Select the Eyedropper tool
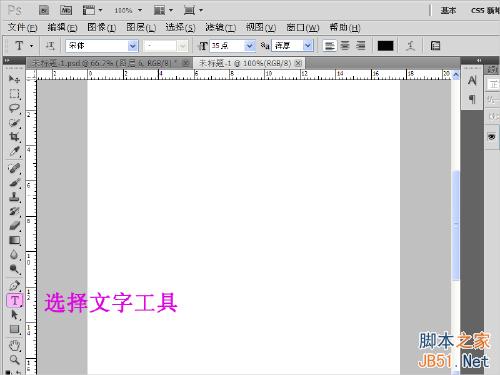The width and height of the screenshot is (500, 375). point(14,151)
